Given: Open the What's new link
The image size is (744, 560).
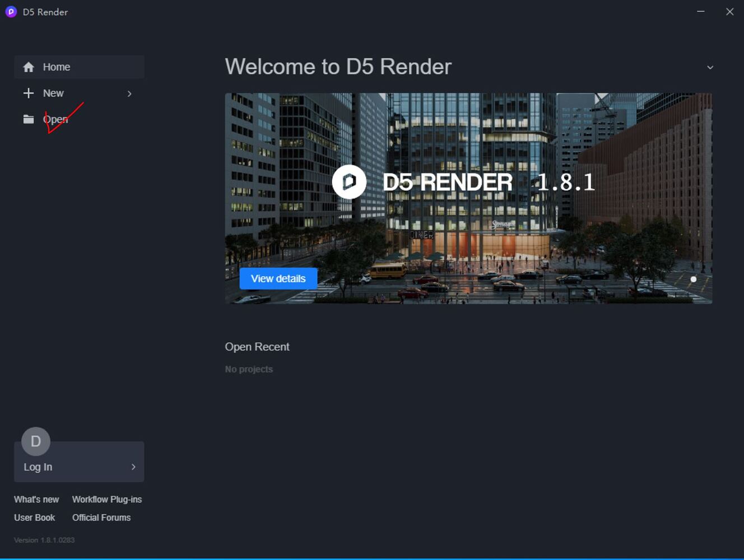Looking at the screenshot, I should pyautogui.click(x=36, y=500).
